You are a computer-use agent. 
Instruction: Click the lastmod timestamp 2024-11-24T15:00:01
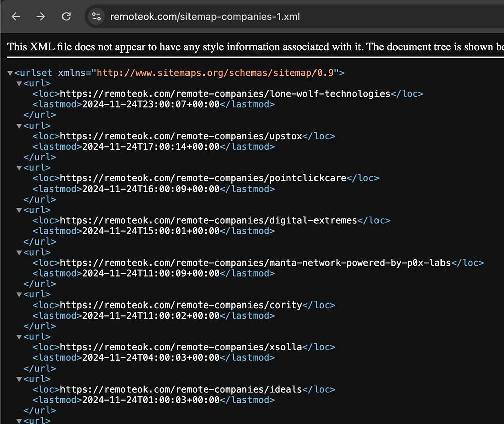pyautogui.click(x=151, y=231)
